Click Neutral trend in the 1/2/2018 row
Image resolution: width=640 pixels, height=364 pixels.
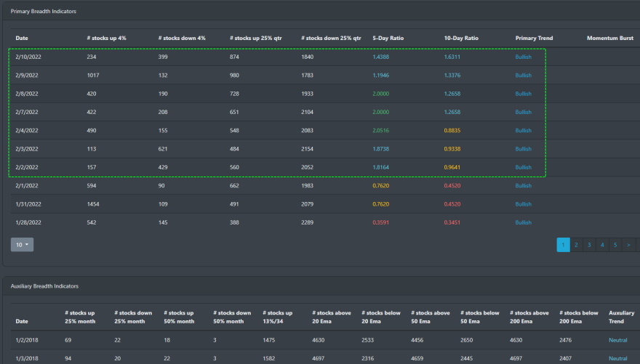click(618, 340)
